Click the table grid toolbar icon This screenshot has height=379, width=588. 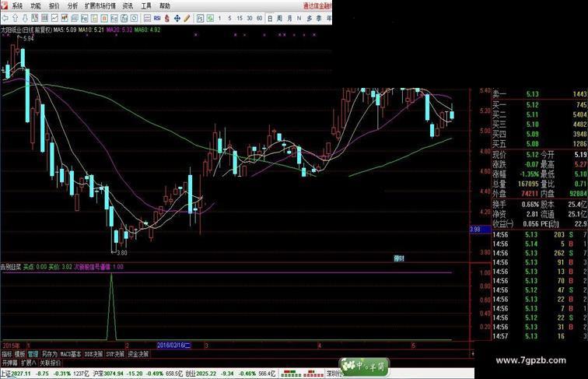(x=44, y=18)
